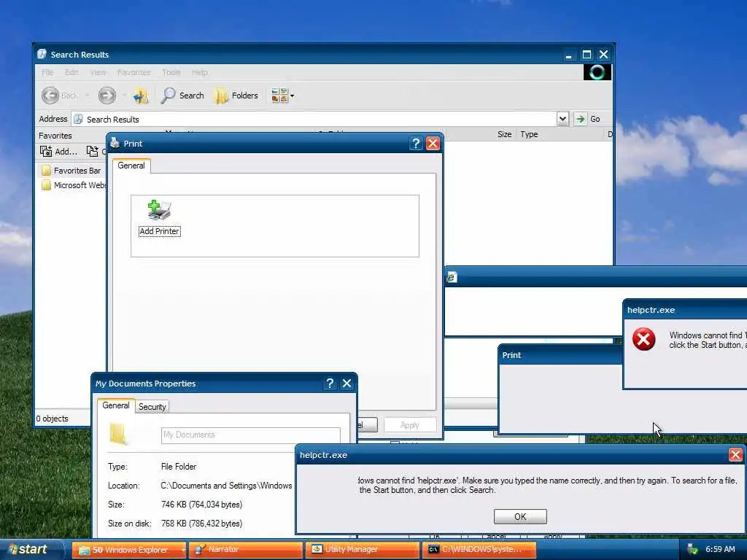
Task: Click the Back arrow in Search Results
Action: (x=50, y=96)
